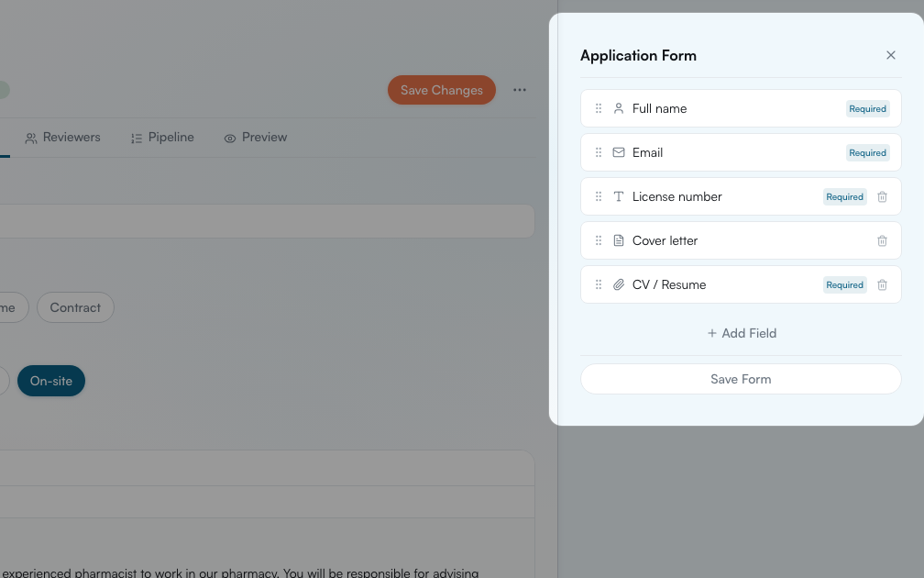The image size is (924, 578).
Task: Delete the Cover letter field
Action: click(x=882, y=240)
